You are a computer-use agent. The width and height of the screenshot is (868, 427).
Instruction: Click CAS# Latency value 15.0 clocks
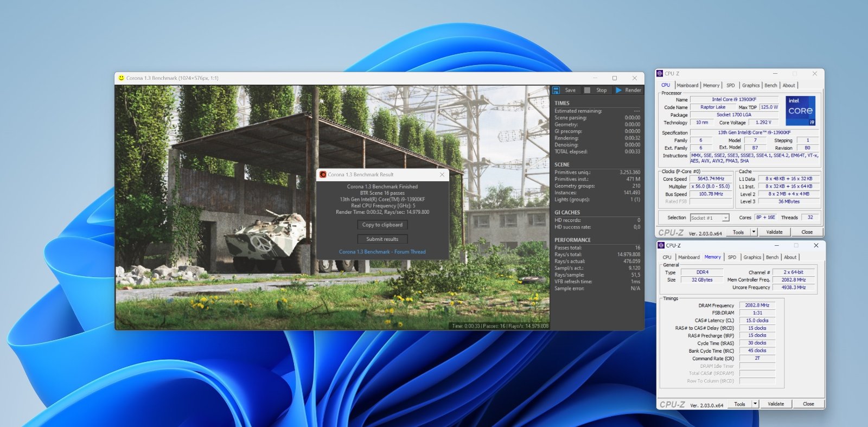757,320
